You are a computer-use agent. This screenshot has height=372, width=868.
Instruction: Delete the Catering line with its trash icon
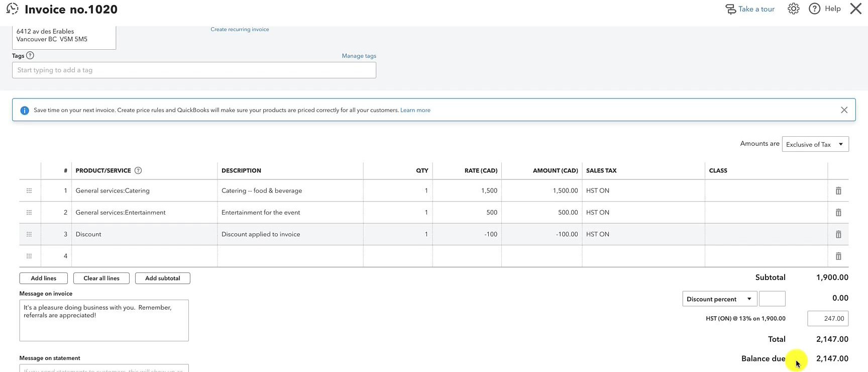pos(838,191)
